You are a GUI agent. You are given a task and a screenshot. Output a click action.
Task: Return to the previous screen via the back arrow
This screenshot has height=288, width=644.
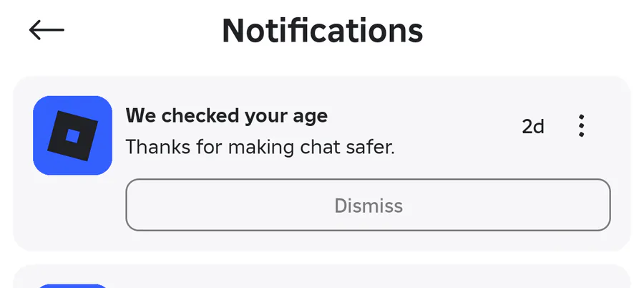(x=47, y=30)
